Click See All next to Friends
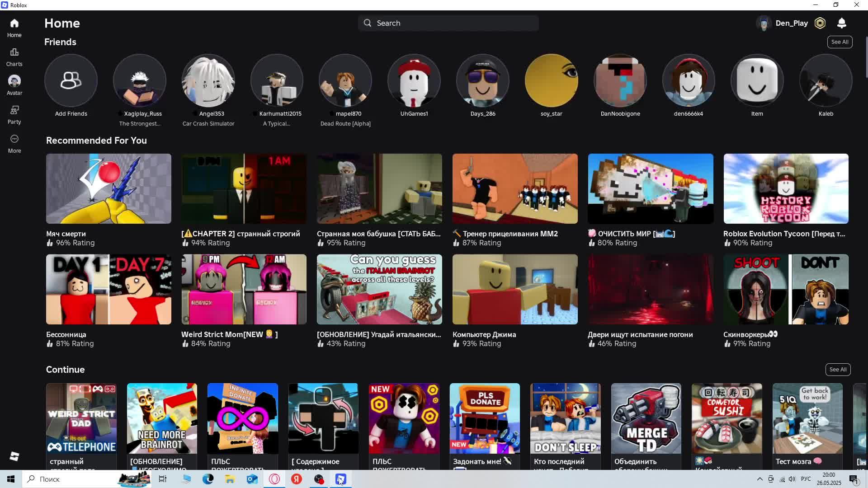 point(840,42)
